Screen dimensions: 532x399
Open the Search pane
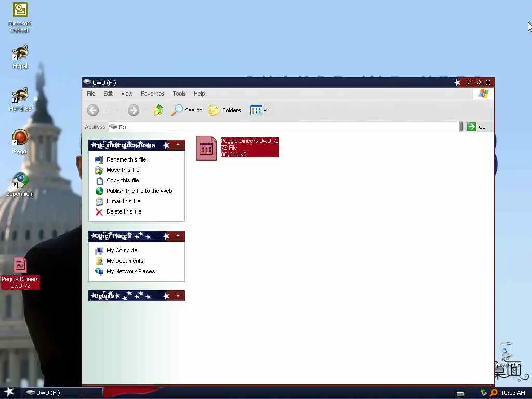[x=187, y=110]
